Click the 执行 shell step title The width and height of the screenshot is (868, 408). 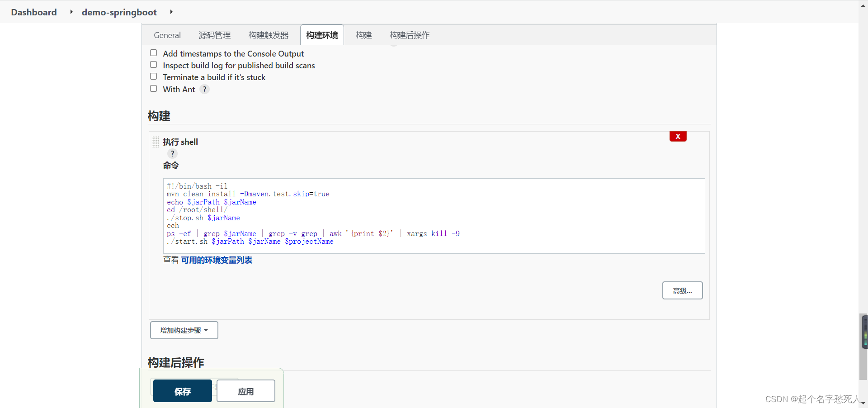pos(180,142)
